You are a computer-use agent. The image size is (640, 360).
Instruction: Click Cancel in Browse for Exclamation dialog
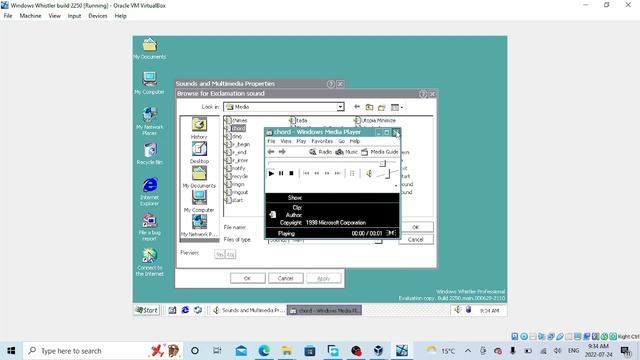click(416, 240)
